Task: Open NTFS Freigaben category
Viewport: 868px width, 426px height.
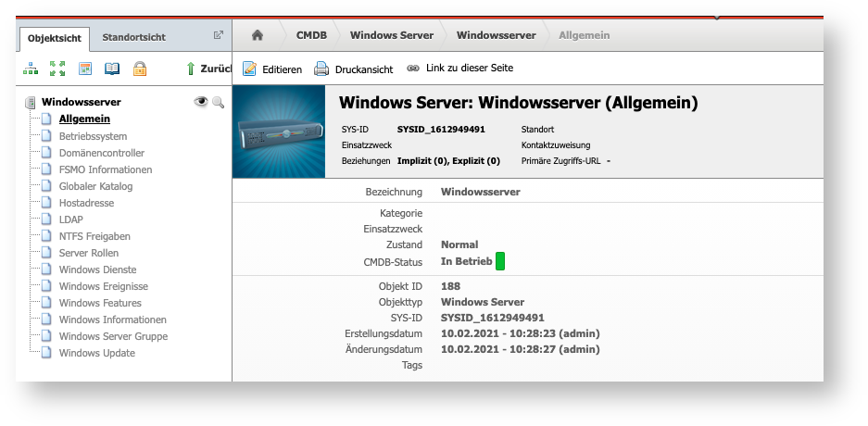Action: (x=94, y=236)
